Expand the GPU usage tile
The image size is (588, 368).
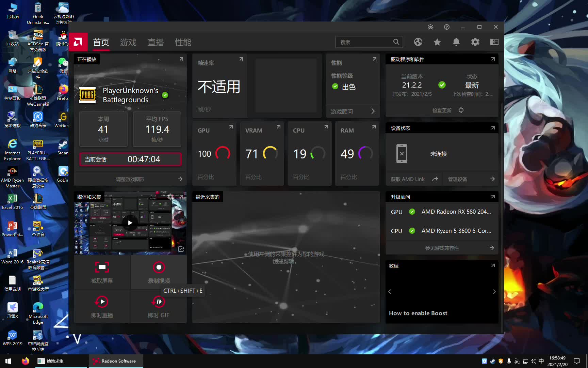(231, 126)
